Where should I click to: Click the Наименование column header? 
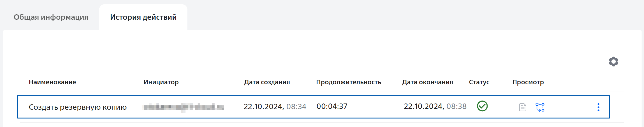52,82
